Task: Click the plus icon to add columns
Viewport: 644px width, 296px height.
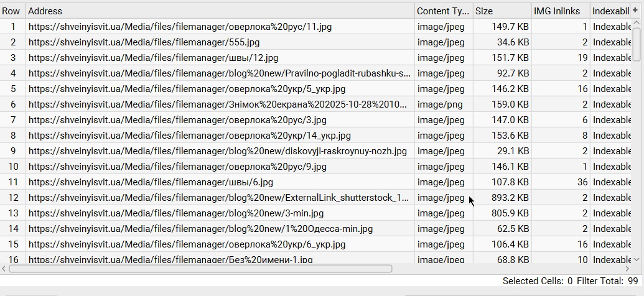Action: 635,11
